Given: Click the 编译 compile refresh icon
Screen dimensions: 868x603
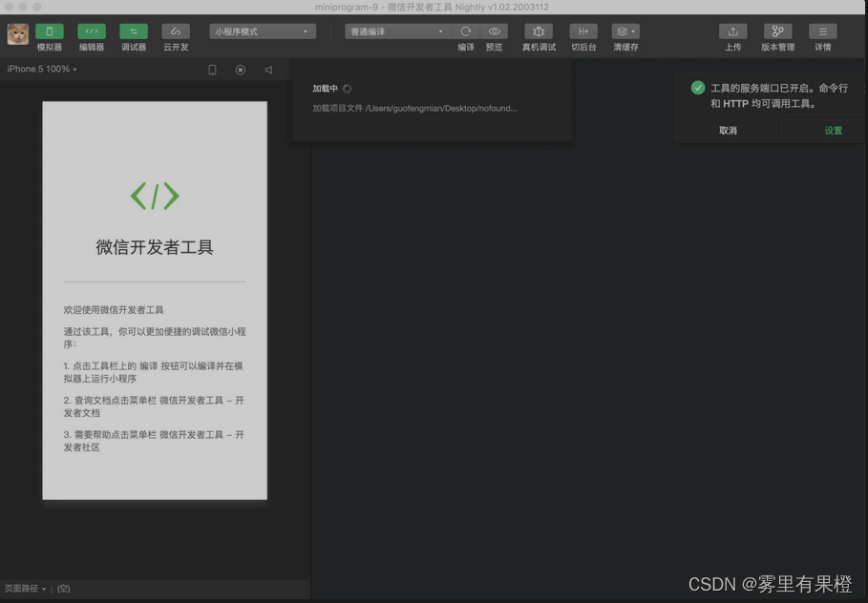Looking at the screenshot, I should (x=466, y=31).
